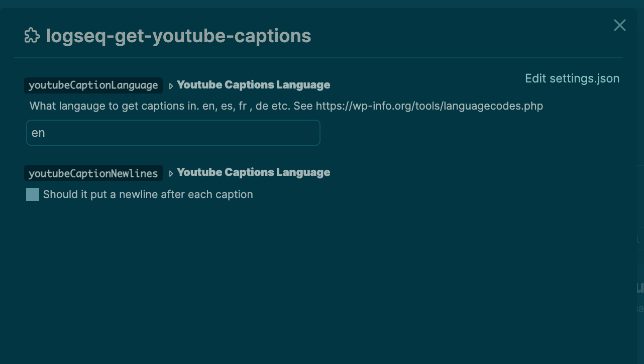Click the language code input field containing en
Screen dimensions: 644x364
[173, 133]
